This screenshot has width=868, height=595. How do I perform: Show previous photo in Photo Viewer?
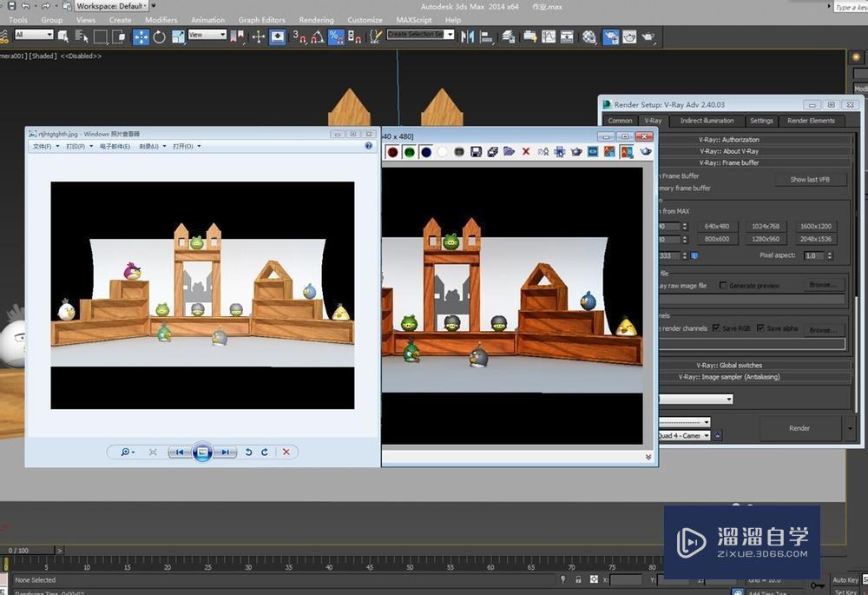(179, 452)
